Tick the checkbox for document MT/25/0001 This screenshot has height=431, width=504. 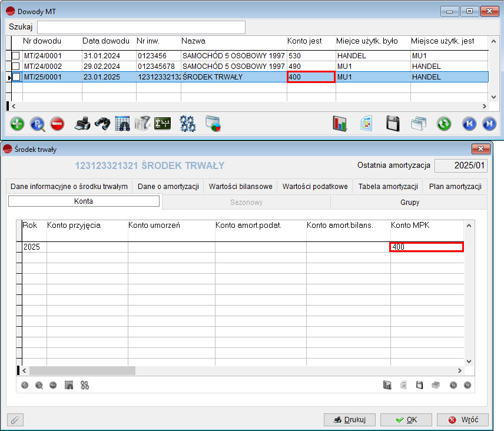(16, 77)
